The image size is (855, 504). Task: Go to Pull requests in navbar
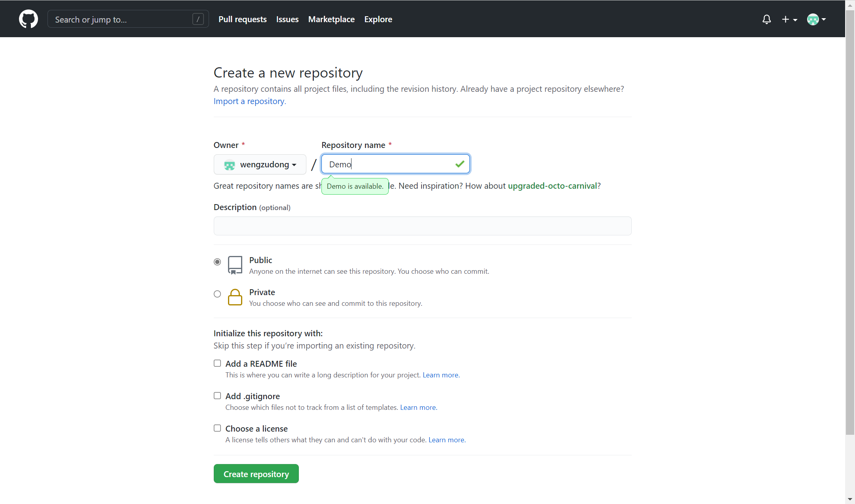pos(242,19)
